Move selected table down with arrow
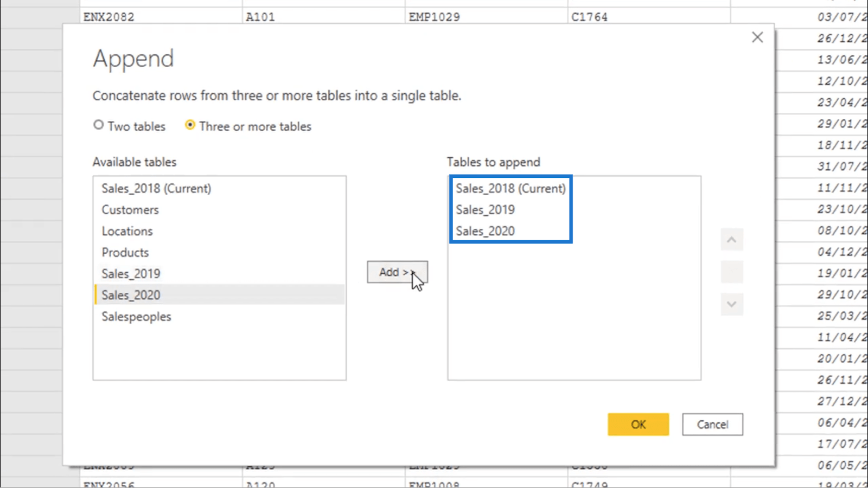The width and height of the screenshot is (868, 488). click(x=731, y=304)
